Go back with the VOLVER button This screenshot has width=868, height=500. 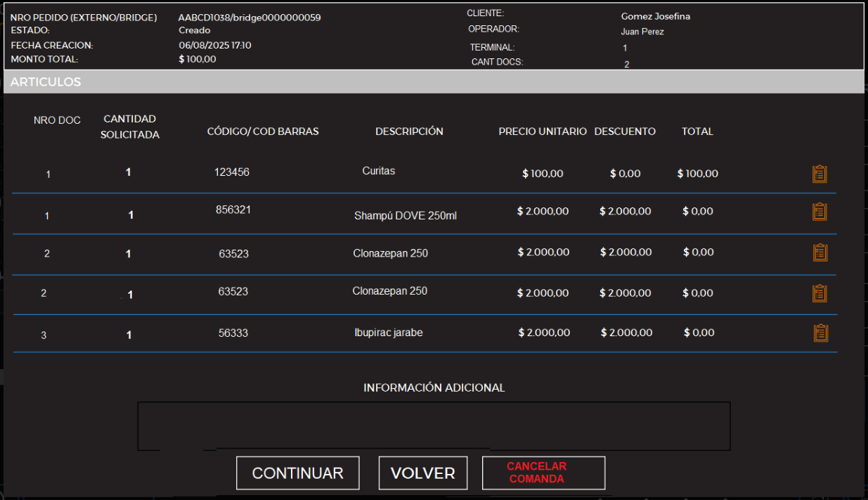point(423,473)
